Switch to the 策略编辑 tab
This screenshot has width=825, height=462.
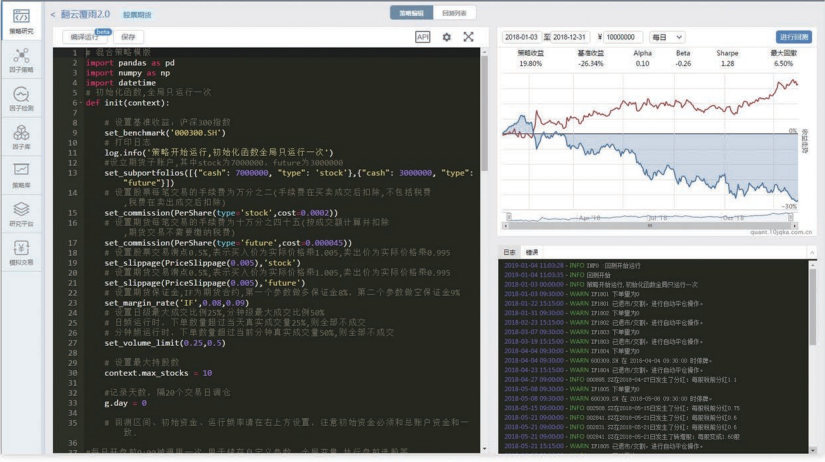410,13
